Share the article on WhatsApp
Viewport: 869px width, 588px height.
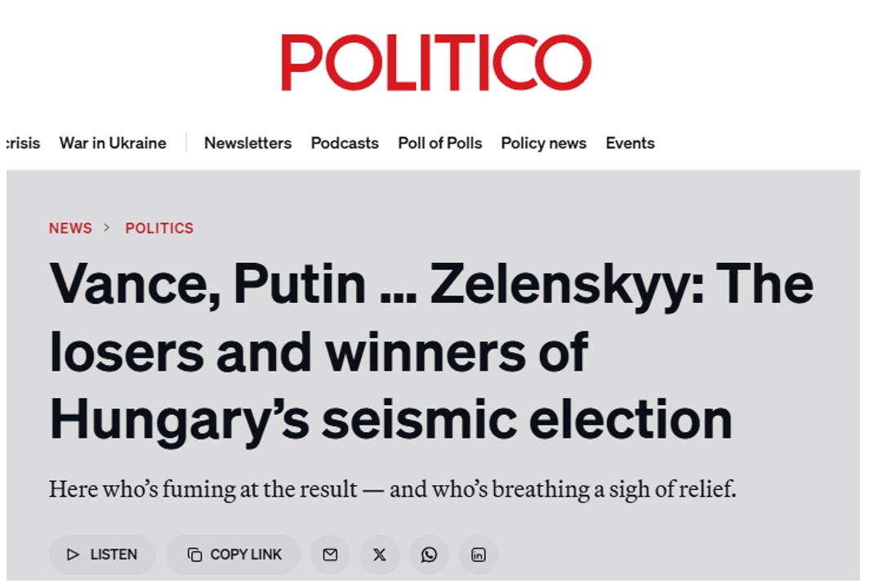[429, 554]
